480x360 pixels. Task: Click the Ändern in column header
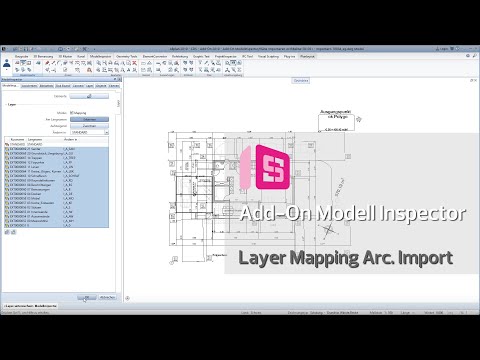(x=70, y=140)
